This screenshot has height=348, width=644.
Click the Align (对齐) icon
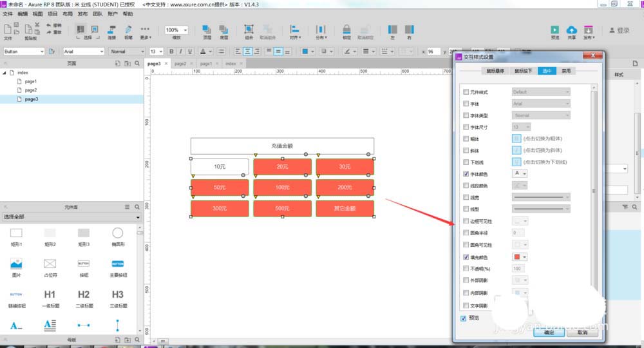pyautogui.click(x=294, y=30)
